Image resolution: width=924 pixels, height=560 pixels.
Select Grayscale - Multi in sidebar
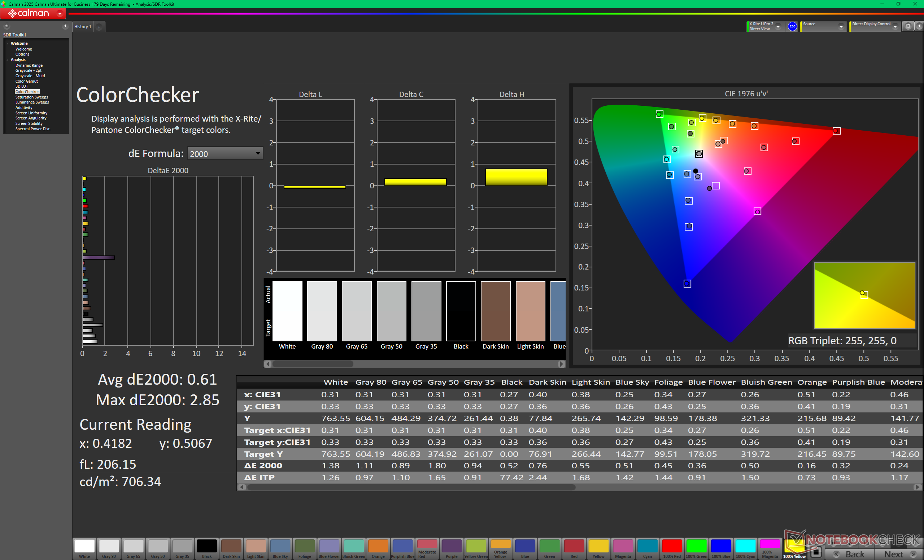tap(30, 76)
